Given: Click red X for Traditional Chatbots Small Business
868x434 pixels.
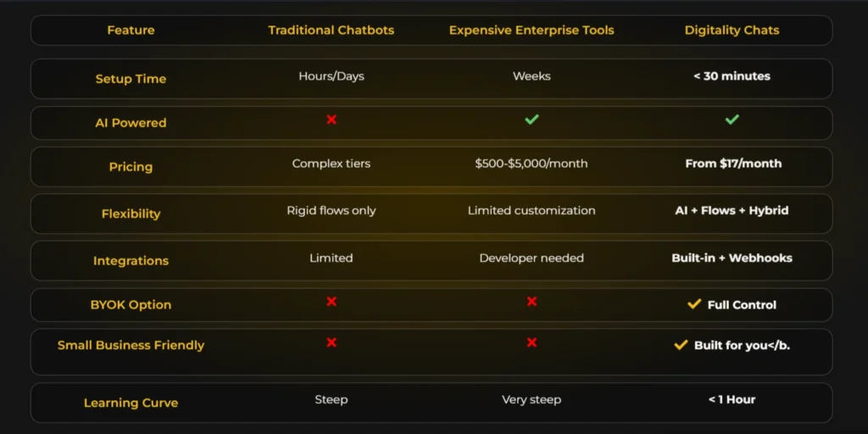Looking at the screenshot, I should pos(331,342).
